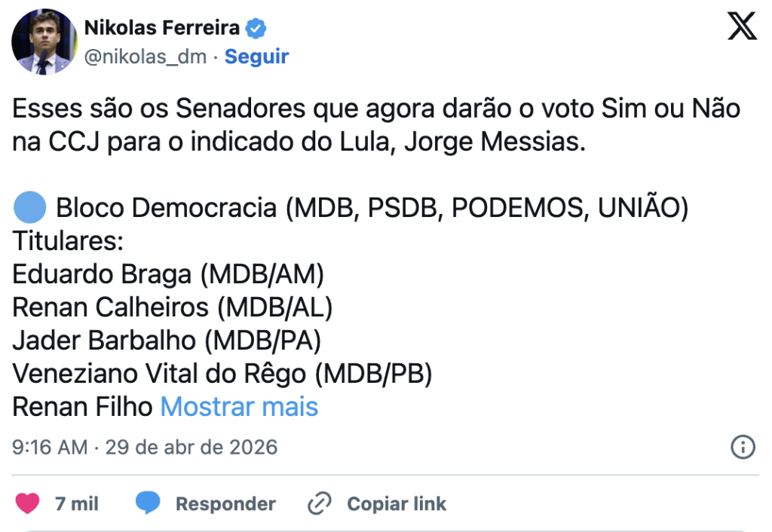Expand the tweet with Mostrar mais

coord(239,407)
